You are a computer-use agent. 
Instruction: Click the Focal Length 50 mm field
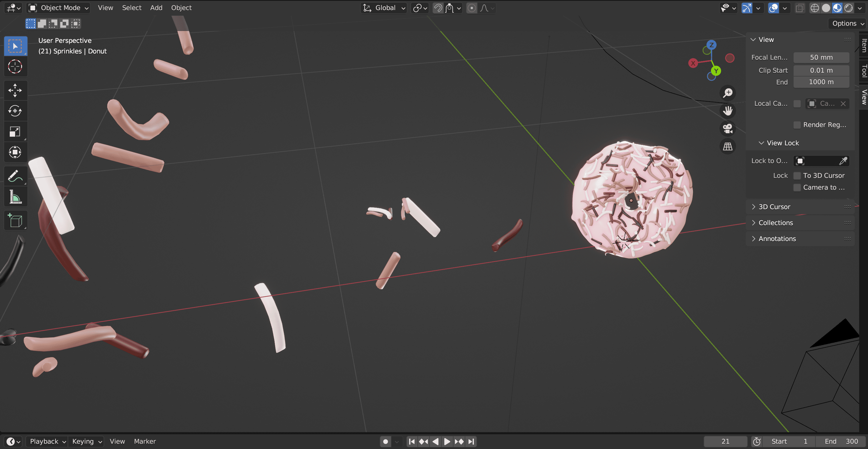[x=821, y=57]
